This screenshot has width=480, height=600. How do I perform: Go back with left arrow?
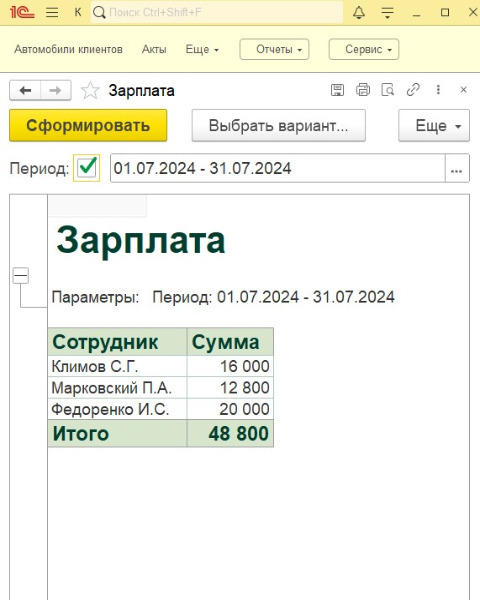pyautogui.click(x=25, y=91)
